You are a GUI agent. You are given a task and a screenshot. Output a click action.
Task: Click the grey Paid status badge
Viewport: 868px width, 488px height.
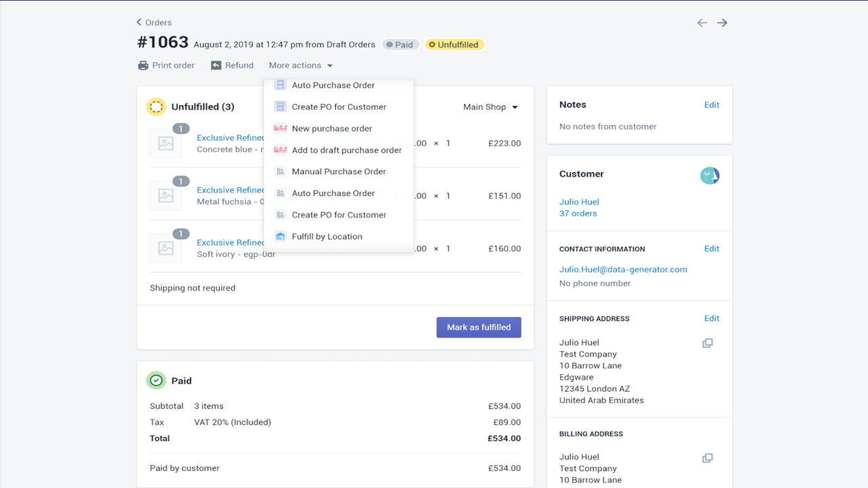400,45
